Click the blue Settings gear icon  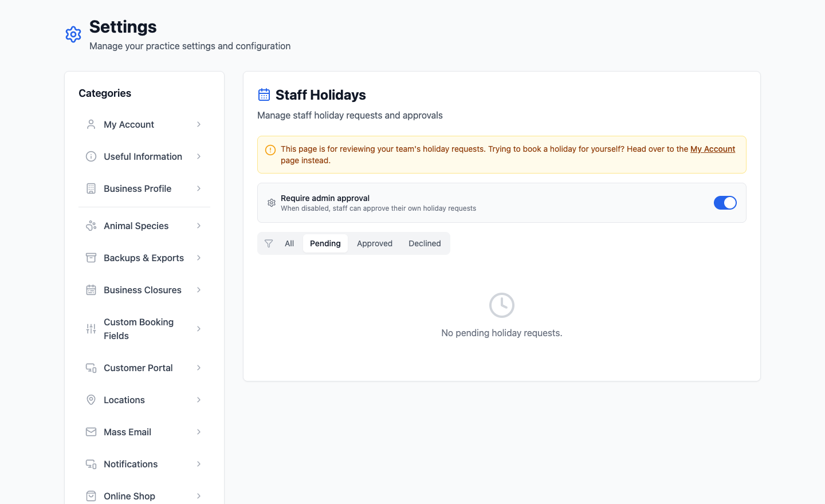point(73,34)
